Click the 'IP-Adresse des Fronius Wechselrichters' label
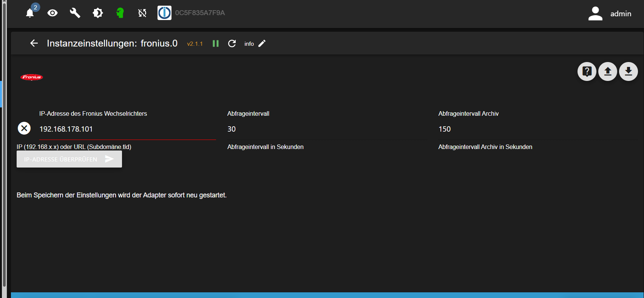644x298 pixels. tap(93, 113)
